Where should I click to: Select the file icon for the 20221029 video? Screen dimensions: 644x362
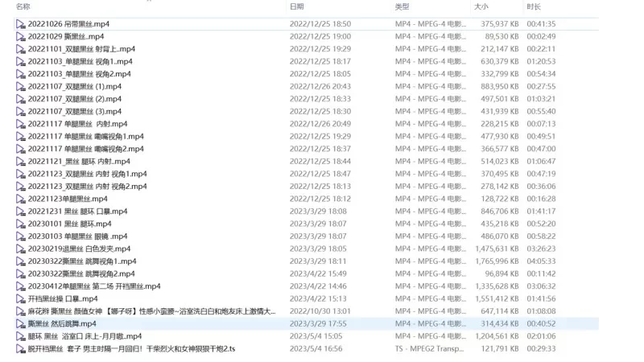21,37
